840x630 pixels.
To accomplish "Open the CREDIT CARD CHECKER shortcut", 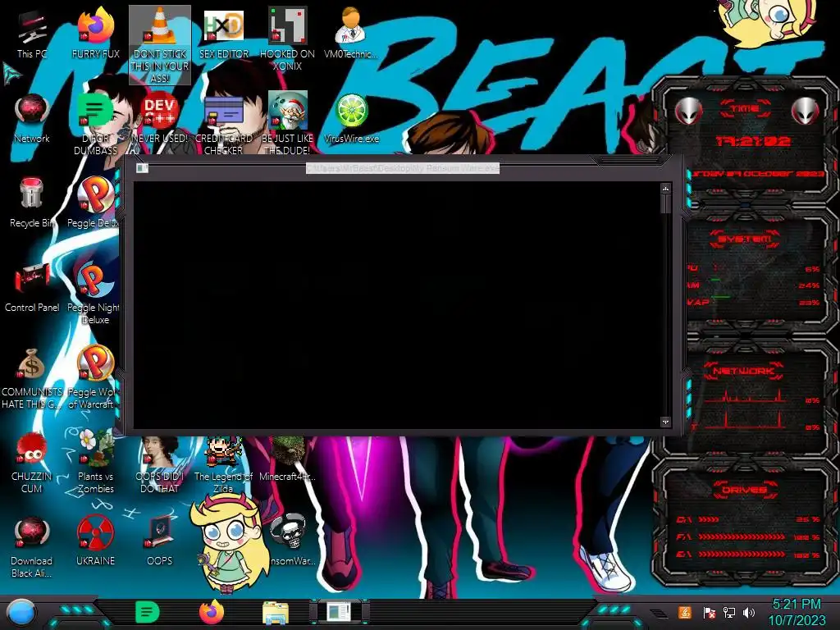I will [223, 125].
